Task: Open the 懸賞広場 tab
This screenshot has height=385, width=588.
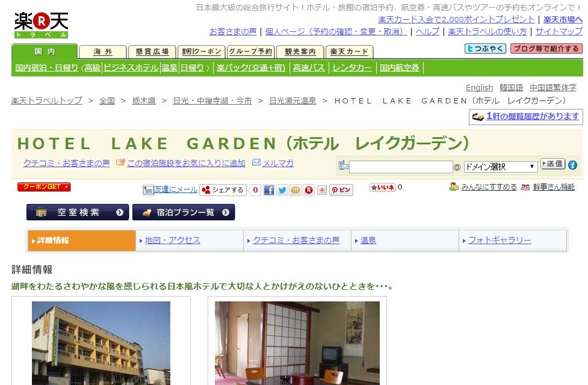Action: pyautogui.click(x=152, y=52)
